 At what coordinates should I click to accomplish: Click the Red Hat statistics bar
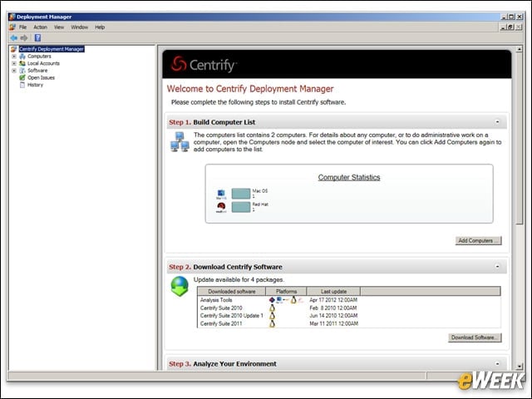[x=241, y=207]
